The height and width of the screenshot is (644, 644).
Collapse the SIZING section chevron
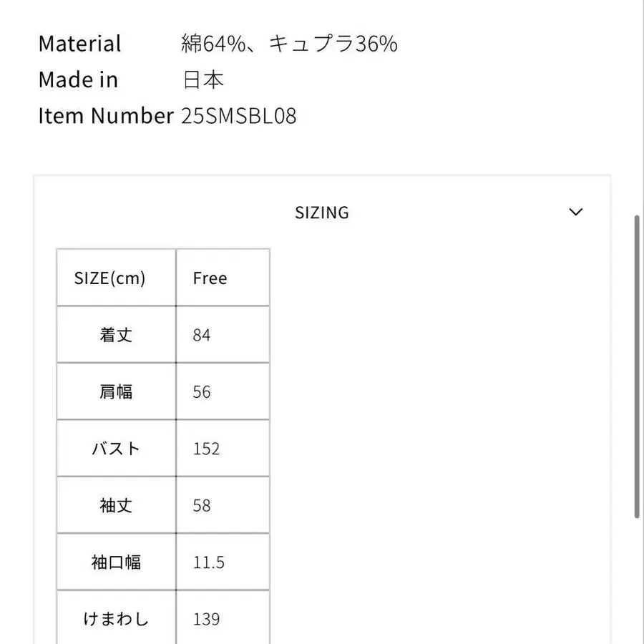pyautogui.click(x=575, y=212)
